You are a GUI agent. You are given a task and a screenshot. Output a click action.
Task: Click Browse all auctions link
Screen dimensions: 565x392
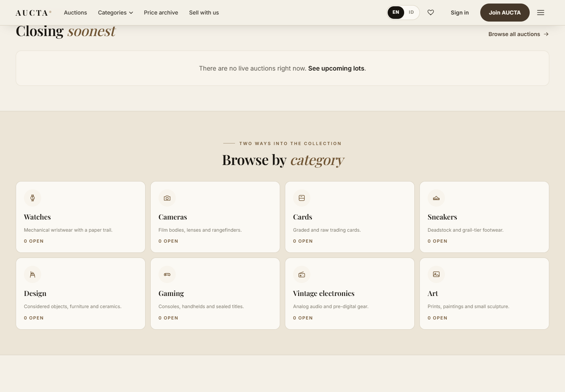518,34
